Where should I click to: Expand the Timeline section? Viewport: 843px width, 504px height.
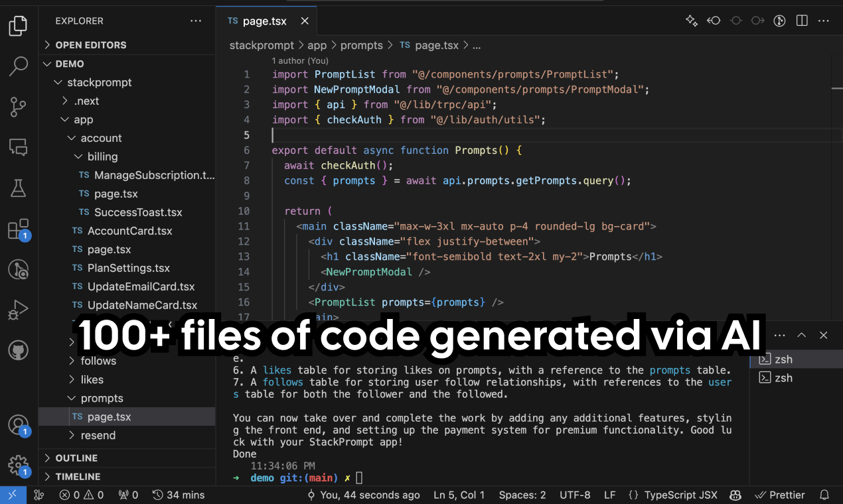(x=127, y=477)
